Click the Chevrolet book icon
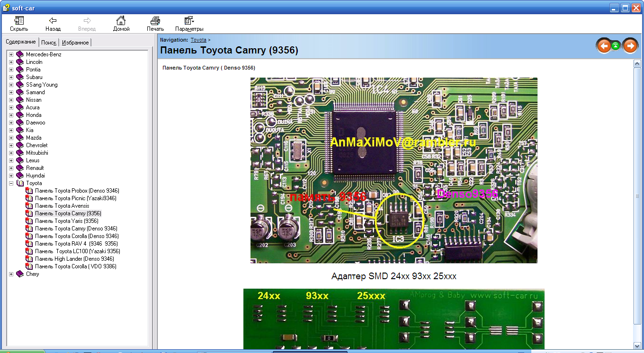This screenshot has width=644, height=353. [x=20, y=145]
